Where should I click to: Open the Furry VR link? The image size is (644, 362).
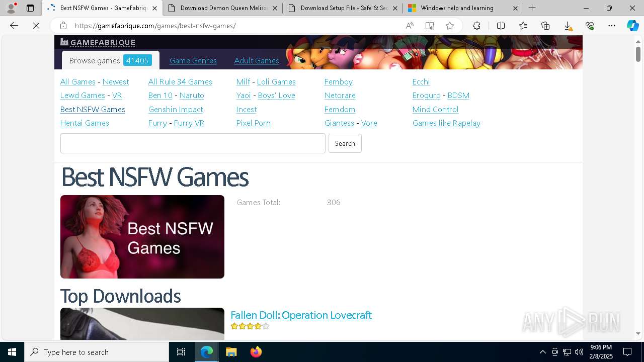tap(189, 123)
